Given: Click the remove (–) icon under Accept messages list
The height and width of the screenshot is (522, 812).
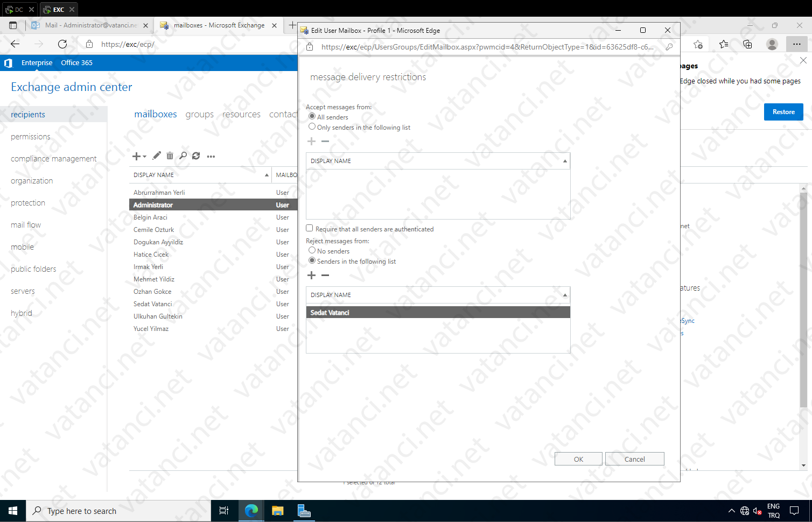Looking at the screenshot, I should point(325,141).
